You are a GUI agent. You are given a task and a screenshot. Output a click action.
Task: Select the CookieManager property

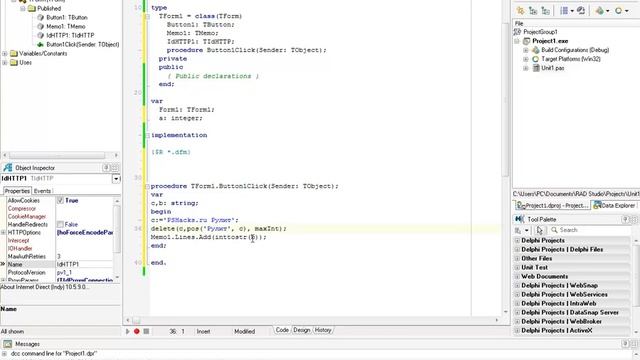point(27,217)
